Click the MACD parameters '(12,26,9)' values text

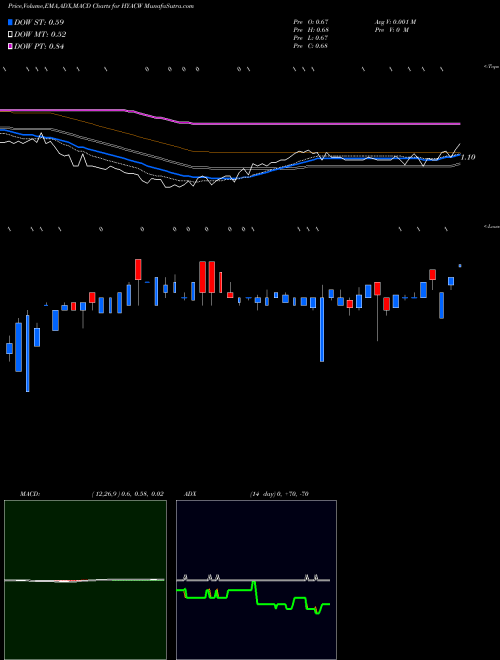[128, 494]
